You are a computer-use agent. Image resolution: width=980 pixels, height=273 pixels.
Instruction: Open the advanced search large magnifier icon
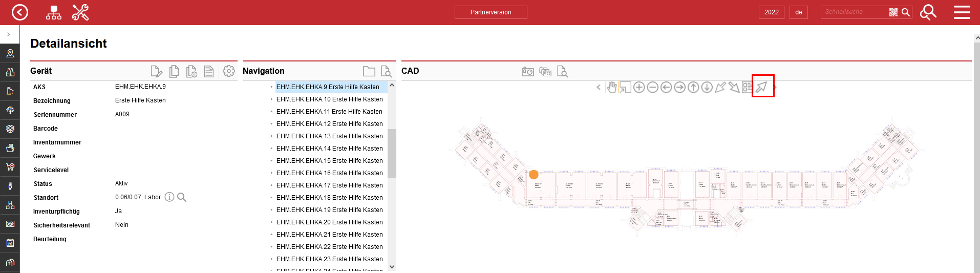tap(928, 12)
